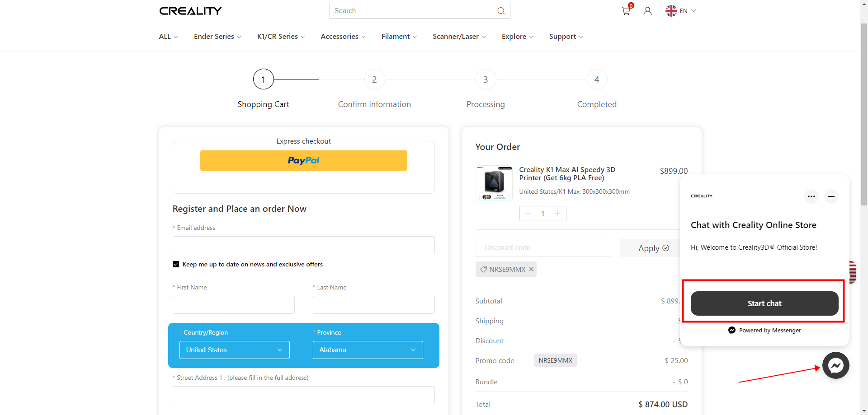Click the Email address field
The image size is (868, 415).
tap(303, 245)
